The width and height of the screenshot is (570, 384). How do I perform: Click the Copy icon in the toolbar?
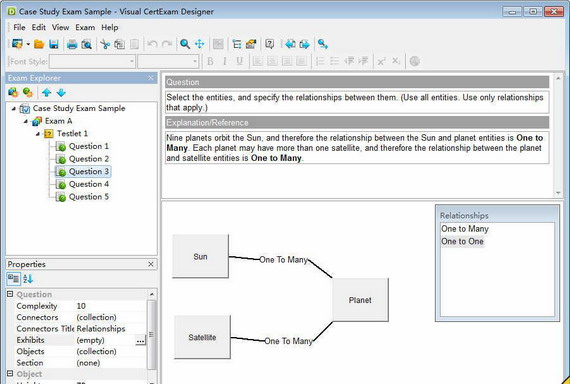pos(119,44)
